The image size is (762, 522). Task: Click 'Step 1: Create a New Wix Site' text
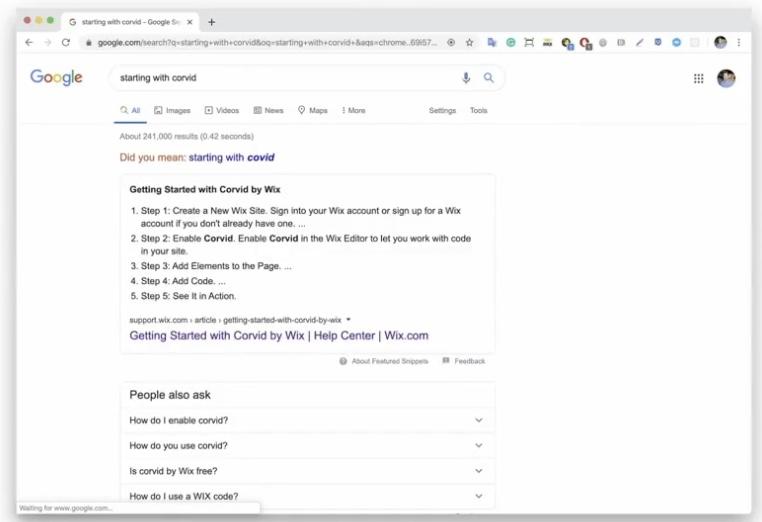(x=204, y=211)
